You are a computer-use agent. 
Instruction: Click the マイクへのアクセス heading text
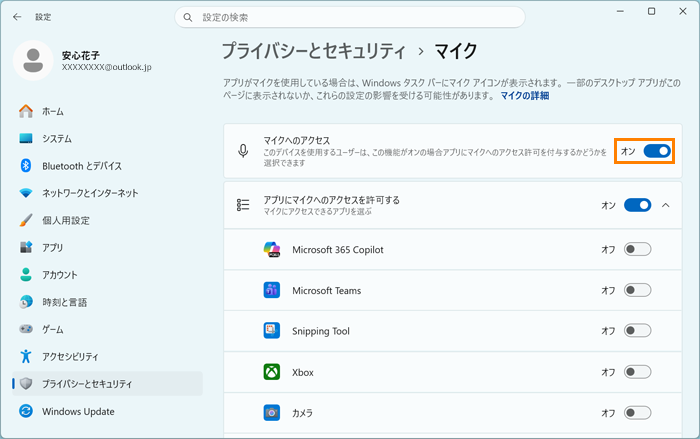click(x=296, y=140)
